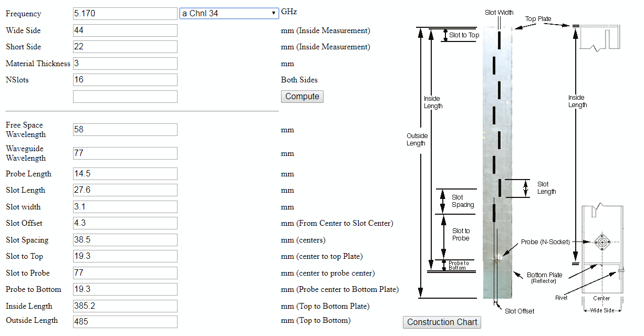This screenshot has height=336, width=644.
Task: Select the Slot Offset field showing 4.3
Action: click(125, 223)
